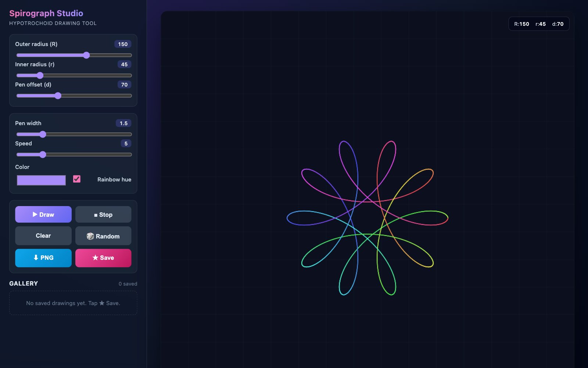This screenshot has width=588, height=368.
Task: Click the Pen width label
Action: [x=28, y=123]
